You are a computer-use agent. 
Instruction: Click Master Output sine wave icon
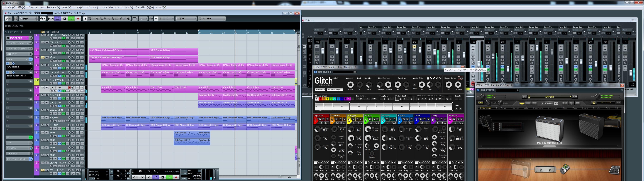[x=460, y=78]
